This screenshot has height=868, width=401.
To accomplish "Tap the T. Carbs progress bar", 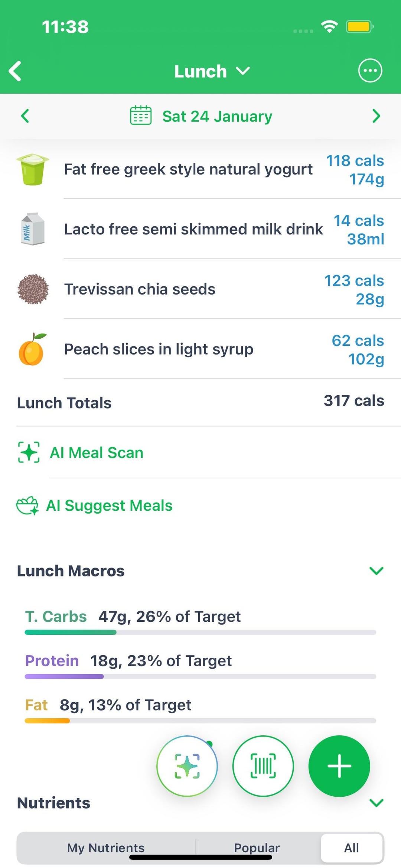I will 200,632.
